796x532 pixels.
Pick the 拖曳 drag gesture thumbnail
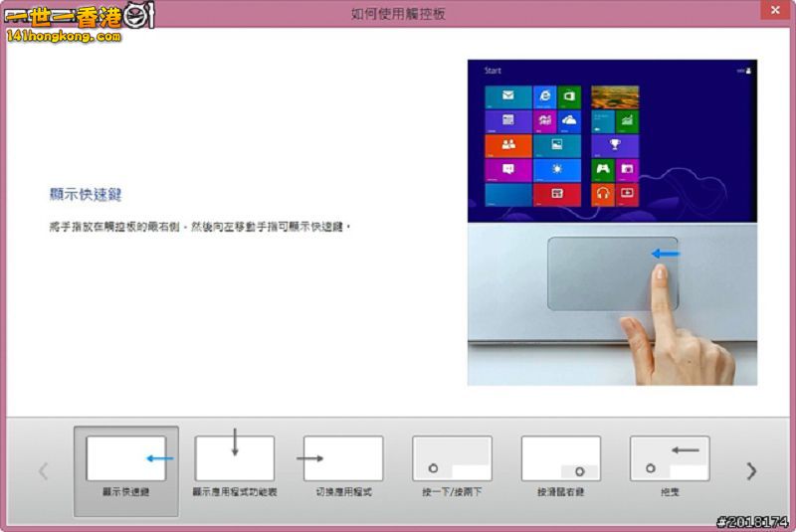pyautogui.click(x=670, y=465)
